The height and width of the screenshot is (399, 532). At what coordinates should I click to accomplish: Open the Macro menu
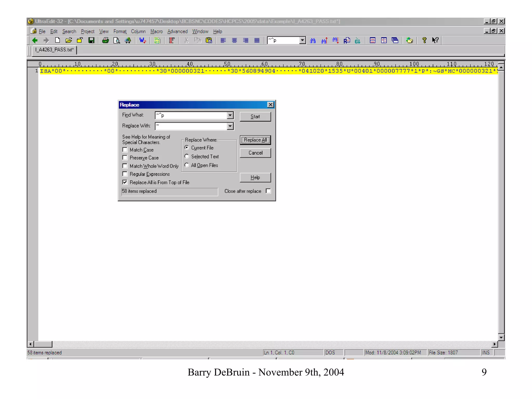pos(156,31)
